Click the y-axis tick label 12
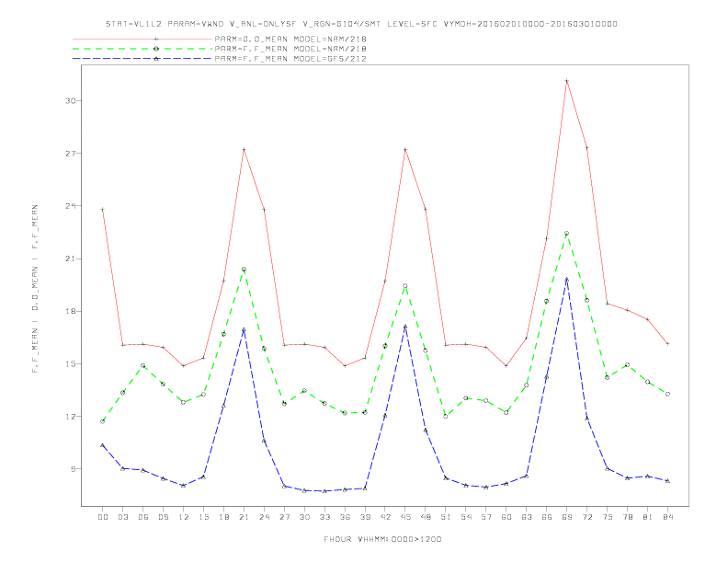Screen dimensions: 728x563 pyautogui.click(x=70, y=416)
